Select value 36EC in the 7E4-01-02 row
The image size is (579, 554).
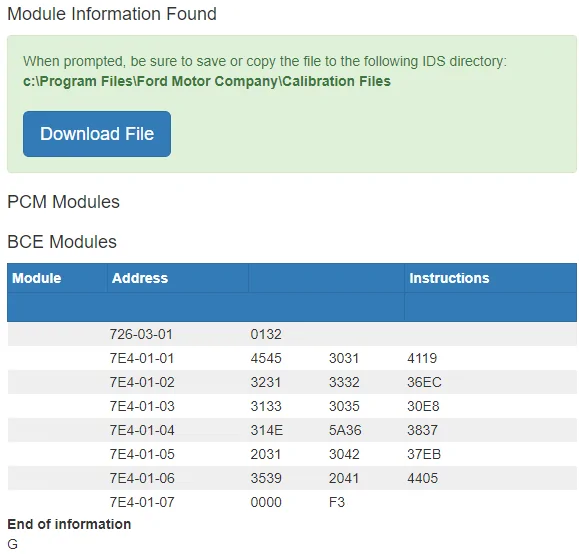pos(424,382)
